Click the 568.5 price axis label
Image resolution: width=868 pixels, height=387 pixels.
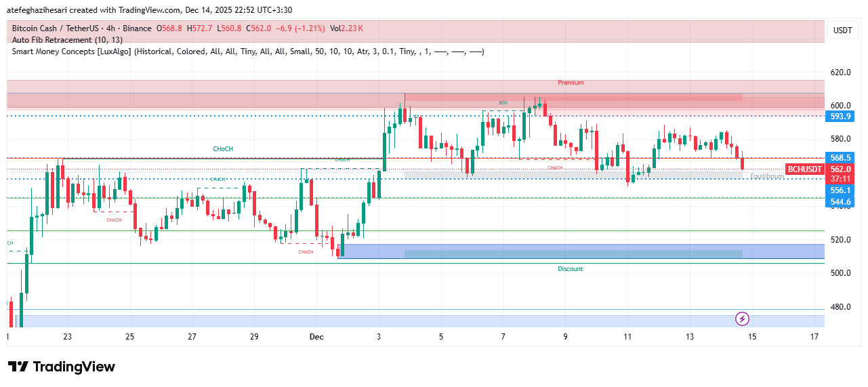pos(840,158)
